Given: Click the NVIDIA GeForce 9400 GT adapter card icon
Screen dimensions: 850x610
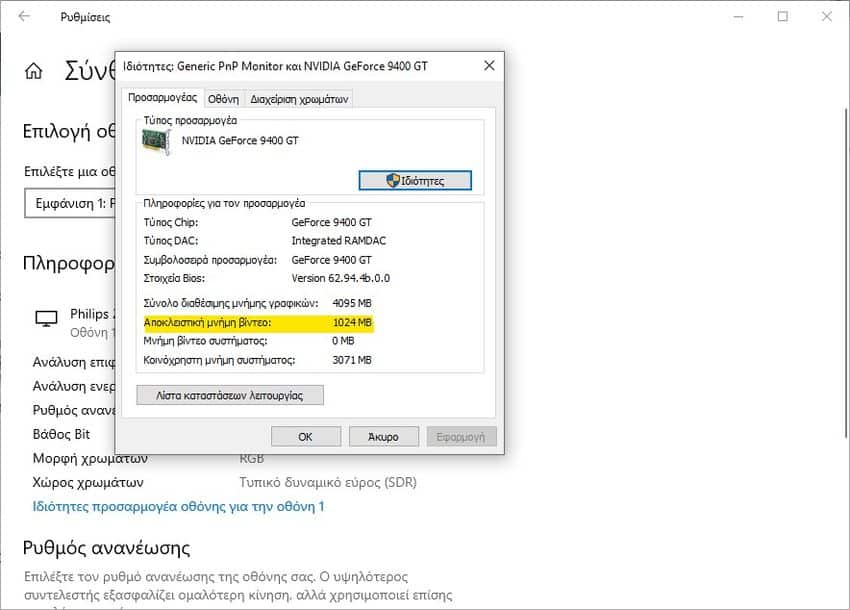Looking at the screenshot, I should click(157, 142).
